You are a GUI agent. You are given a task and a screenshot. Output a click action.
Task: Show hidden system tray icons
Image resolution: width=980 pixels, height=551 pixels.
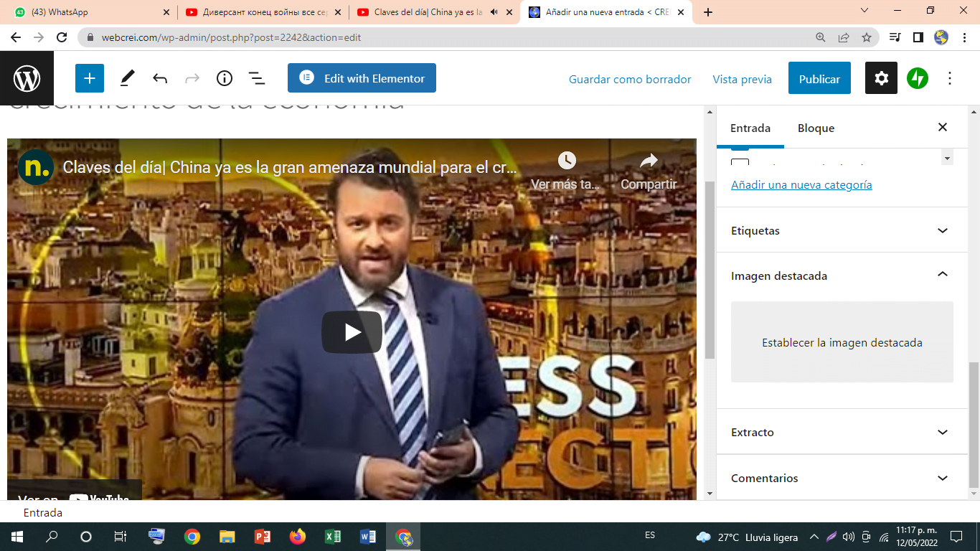pos(814,537)
